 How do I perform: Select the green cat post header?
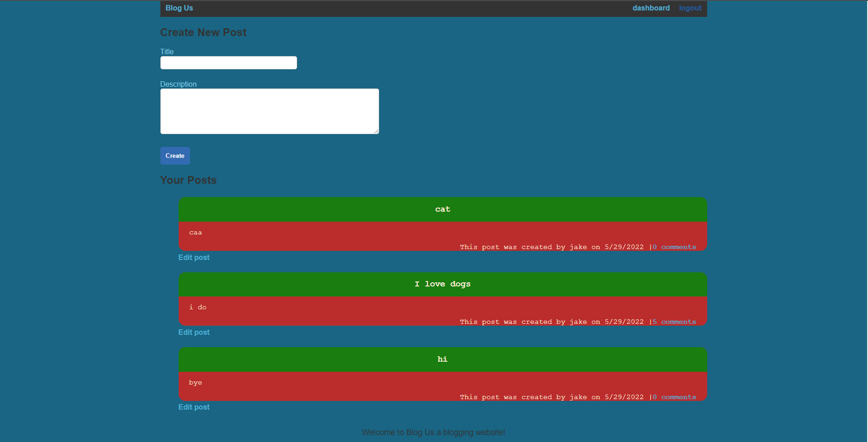tap(442, 209)
